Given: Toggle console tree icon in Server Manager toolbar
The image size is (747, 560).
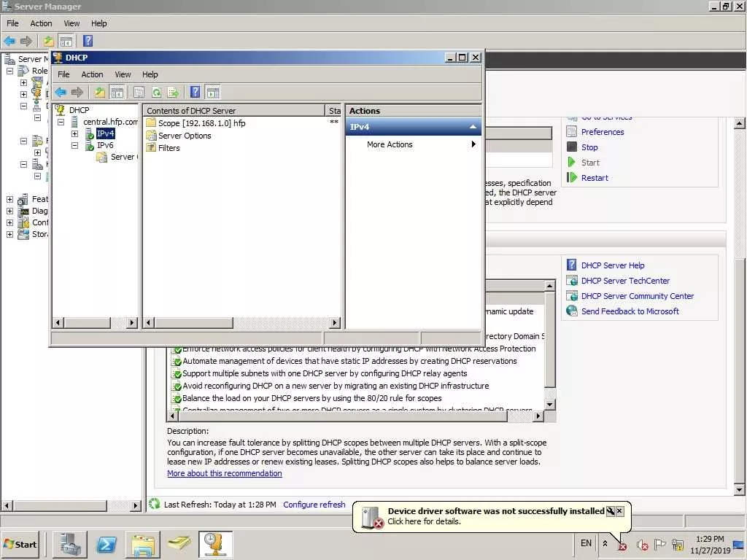Looking at the screenshot, I should [66, 41].
